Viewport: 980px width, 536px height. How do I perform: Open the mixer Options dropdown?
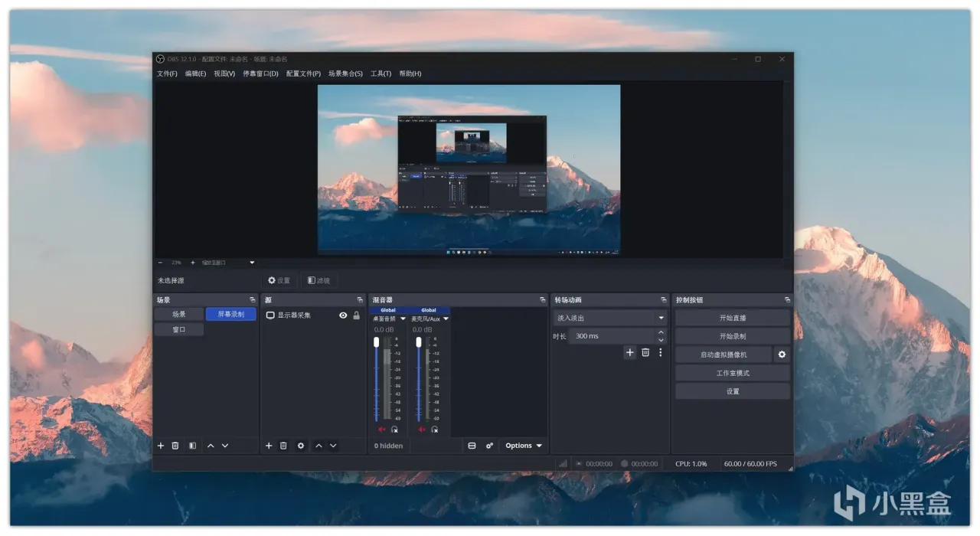point(524,446)
